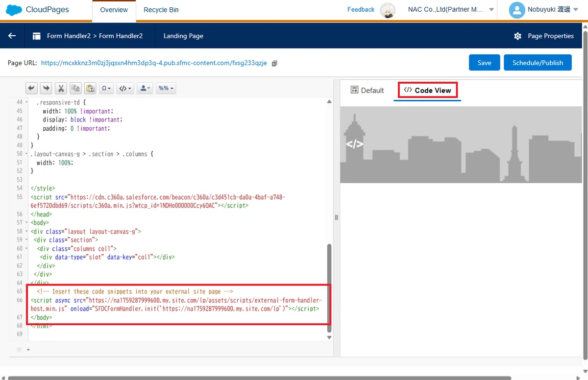Collapse code fold arrow at line 59
588x380 pixels.
(x=26, y=239)
